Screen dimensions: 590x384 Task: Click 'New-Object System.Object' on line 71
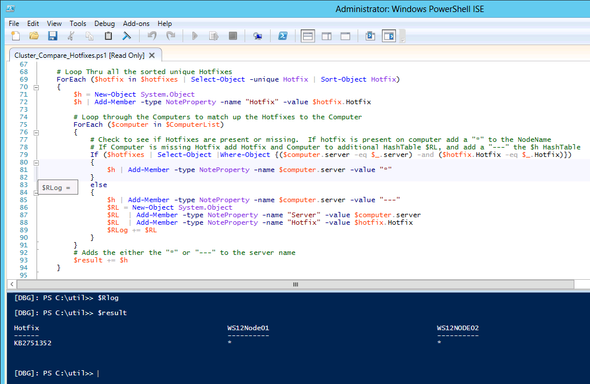click(144, 94)
